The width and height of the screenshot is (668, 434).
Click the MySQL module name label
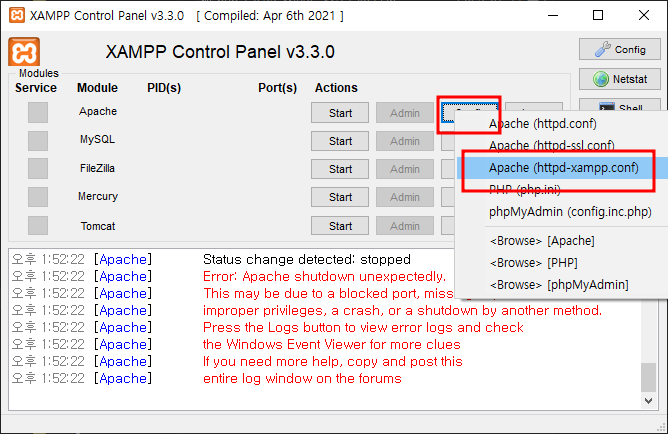[x=97, y=140]
